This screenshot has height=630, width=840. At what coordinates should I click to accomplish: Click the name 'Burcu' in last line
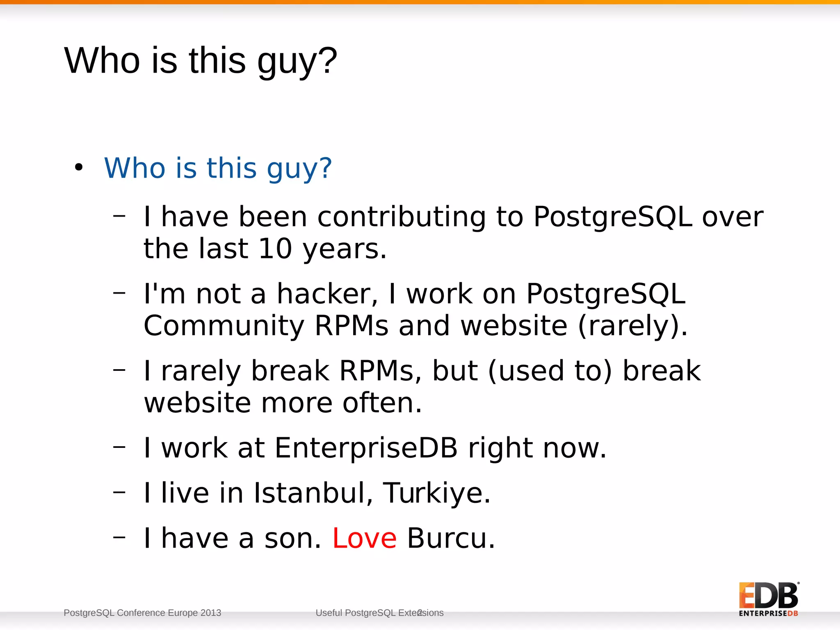[451, 538]
